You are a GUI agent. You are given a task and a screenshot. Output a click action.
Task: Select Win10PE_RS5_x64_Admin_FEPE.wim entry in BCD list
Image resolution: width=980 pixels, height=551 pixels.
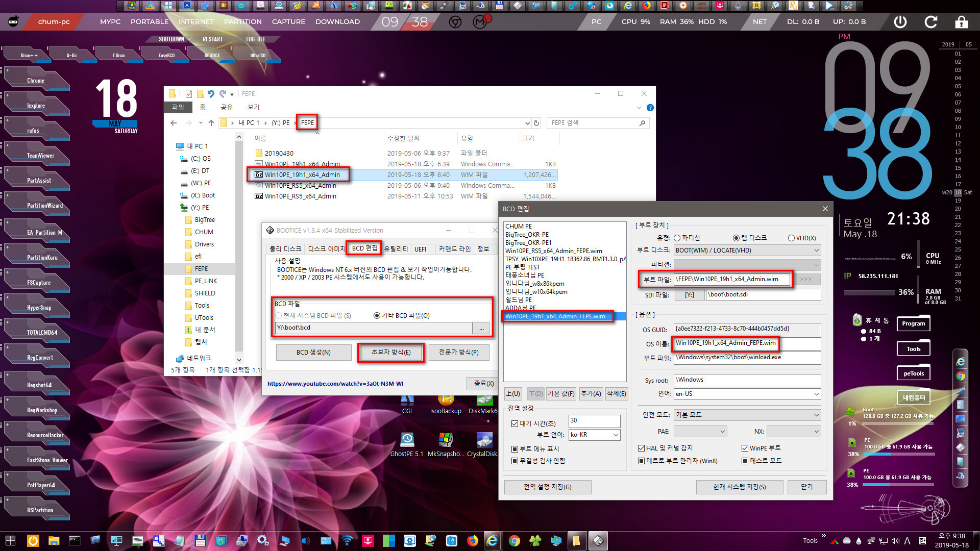click(553, 251)
